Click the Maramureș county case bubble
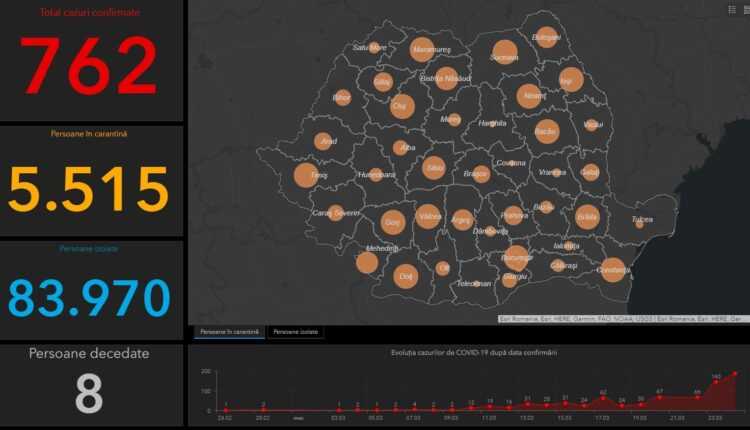 pos(423,48)
